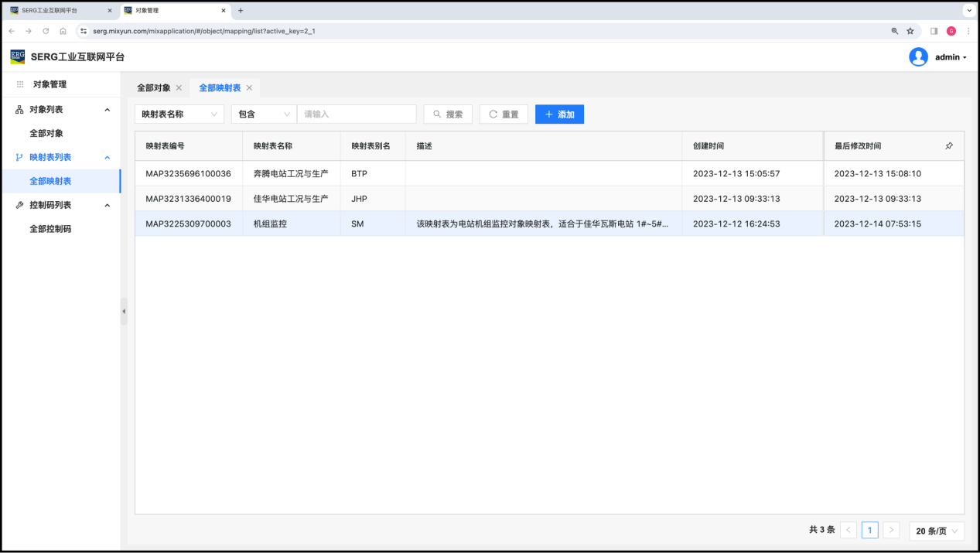Collapse the 控制码列表 menu group
Screen dimensions: 980x553
click(107, 205)
